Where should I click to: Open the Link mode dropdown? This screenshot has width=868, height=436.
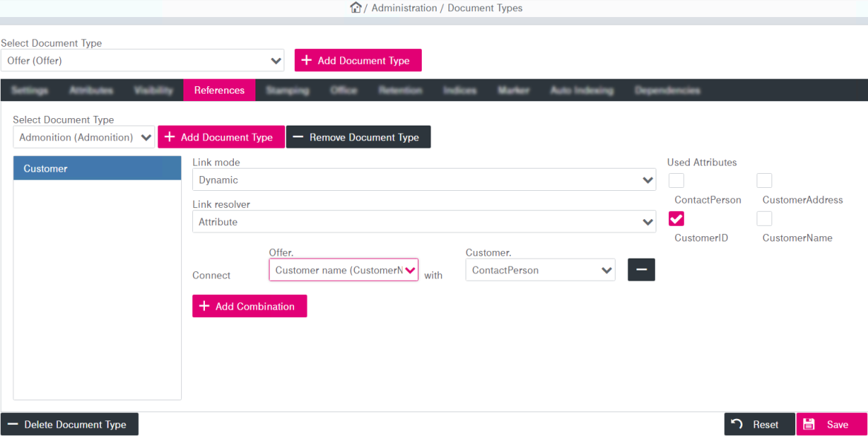click(423, 180)
